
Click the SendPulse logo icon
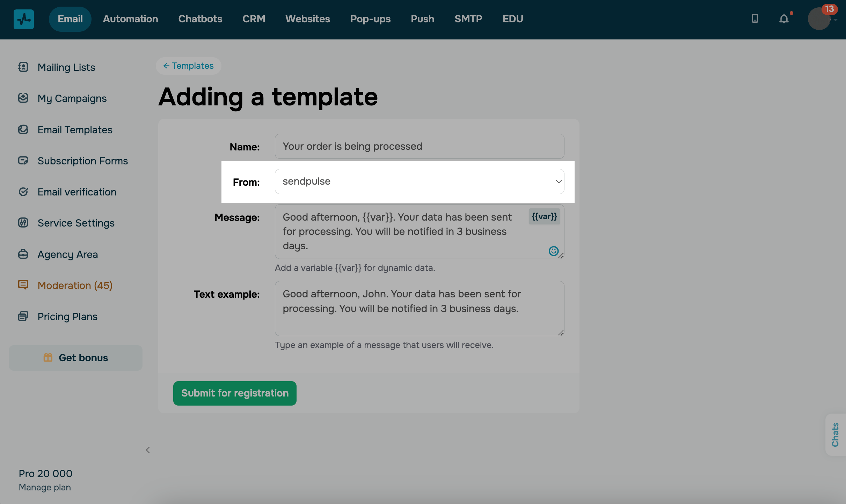click(24, 19)
